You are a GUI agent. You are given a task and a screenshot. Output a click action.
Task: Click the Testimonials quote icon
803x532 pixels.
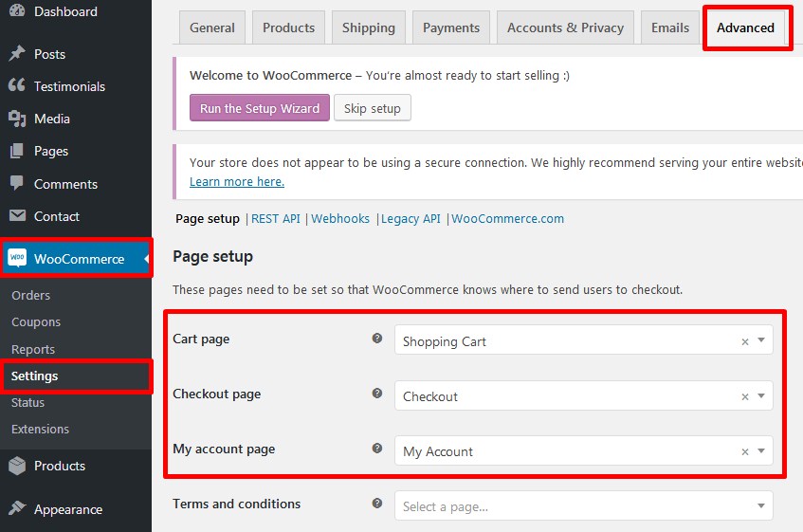17,85
